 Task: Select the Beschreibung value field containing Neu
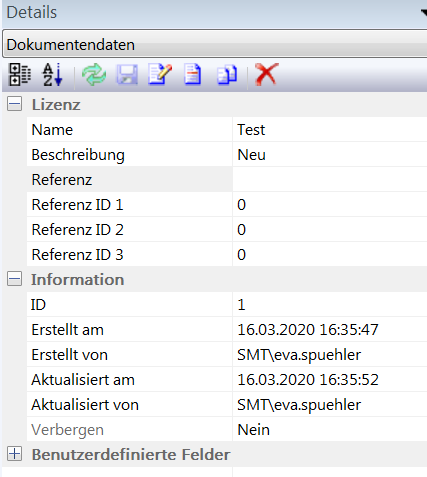330,154
